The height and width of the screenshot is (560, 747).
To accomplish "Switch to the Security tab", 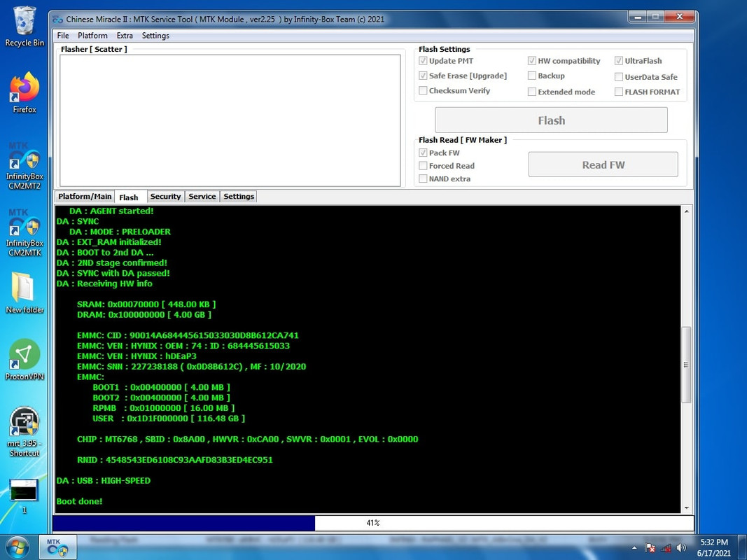I will [x=165, y=196].
